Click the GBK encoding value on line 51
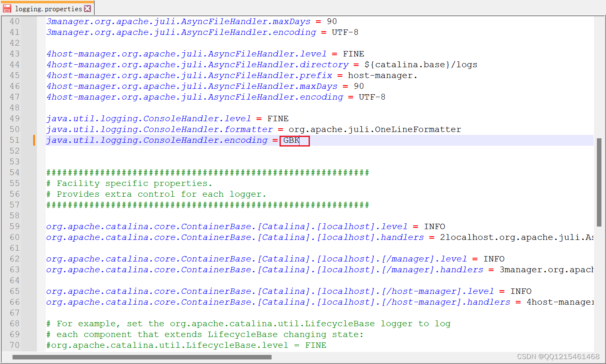This screenshot has height=364, width=606. pyautogui.click(x=292, y=140)
